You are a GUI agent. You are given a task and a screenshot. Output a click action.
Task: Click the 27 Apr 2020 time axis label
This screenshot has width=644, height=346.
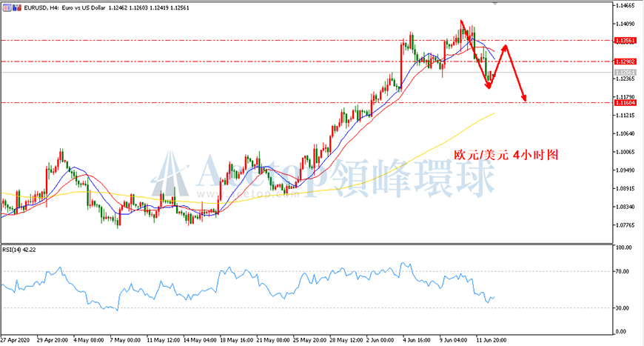(x=16, y=340)
